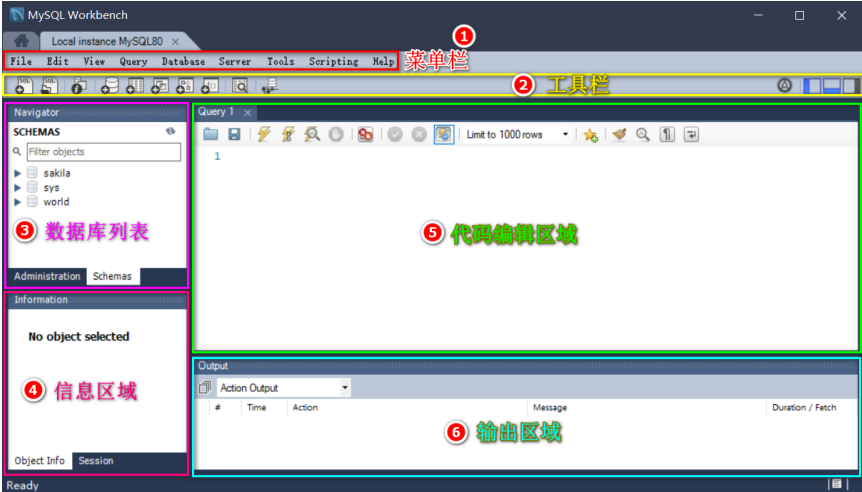Screen dimensions: 862x492
Task: Select the Query 1 editor tab
Action: pos(216,112)
